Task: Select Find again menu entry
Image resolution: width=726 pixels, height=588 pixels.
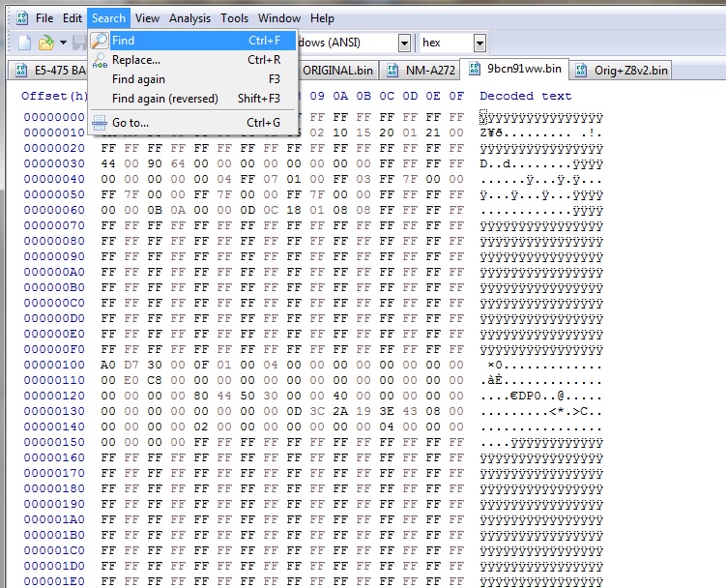Action: pyautogui.click(x=192, y=79)
